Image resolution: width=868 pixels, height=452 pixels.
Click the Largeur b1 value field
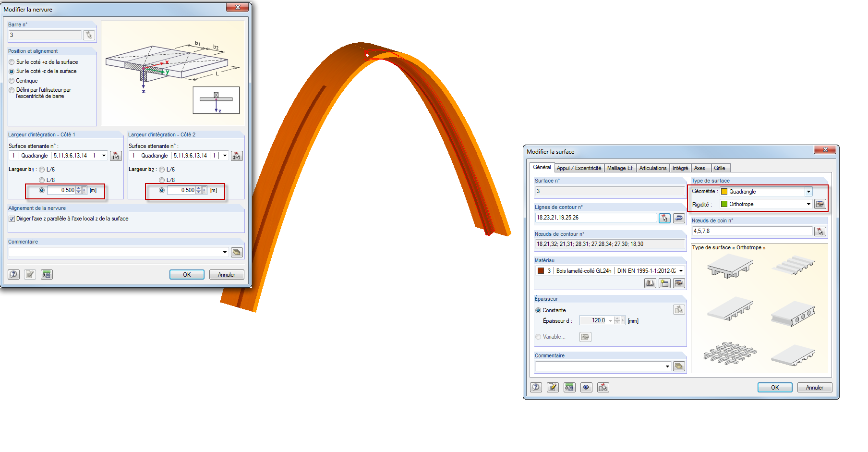pos(61,190)
